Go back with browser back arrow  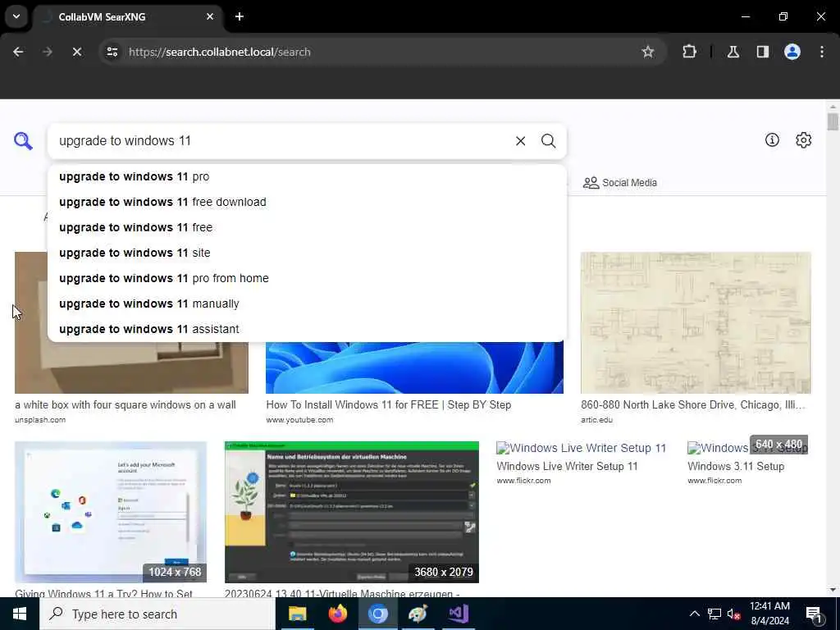tap(18, 52)
